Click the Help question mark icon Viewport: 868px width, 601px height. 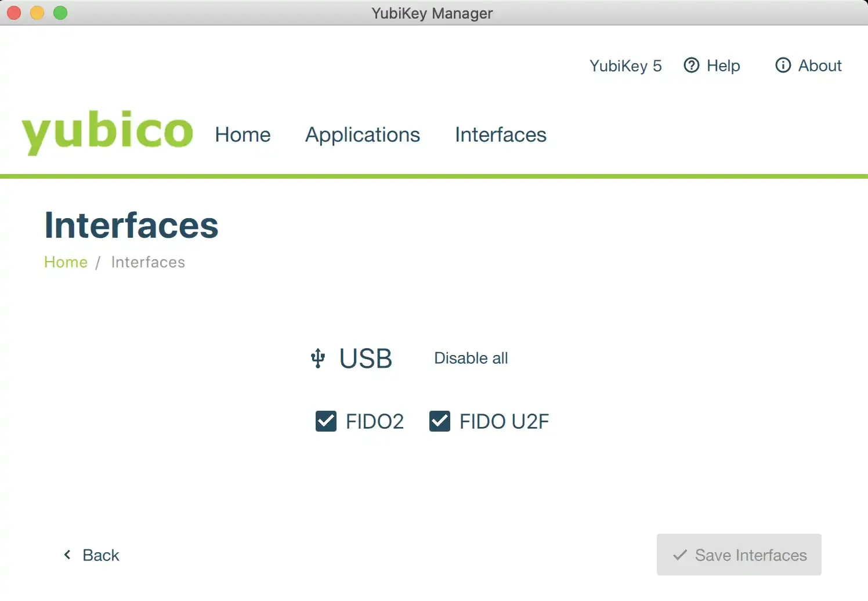click(x=691, y=66)
